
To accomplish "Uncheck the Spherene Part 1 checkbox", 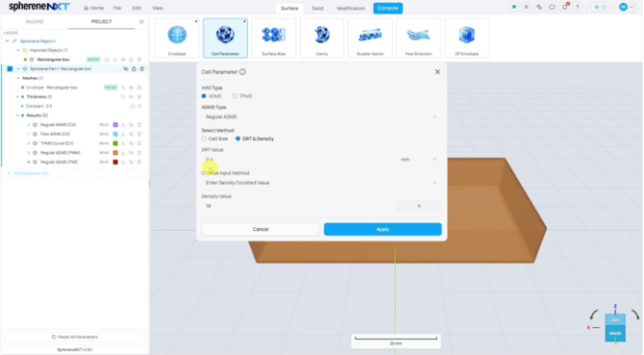I will (x=10, y=69).
